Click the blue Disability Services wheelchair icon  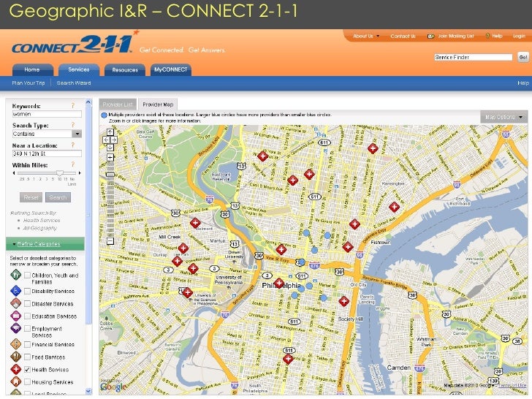(x=15, y=291)
